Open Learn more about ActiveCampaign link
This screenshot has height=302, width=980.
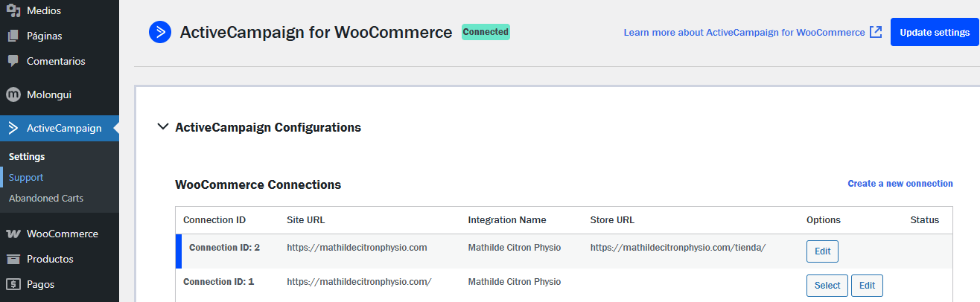tap(744, 33)
